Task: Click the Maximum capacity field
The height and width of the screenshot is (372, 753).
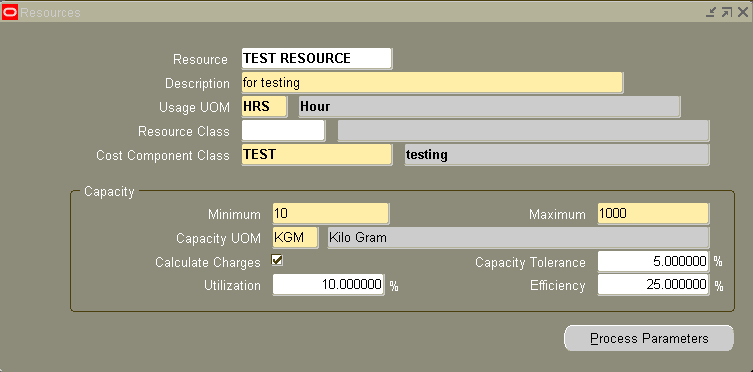Action: point(653,214)
